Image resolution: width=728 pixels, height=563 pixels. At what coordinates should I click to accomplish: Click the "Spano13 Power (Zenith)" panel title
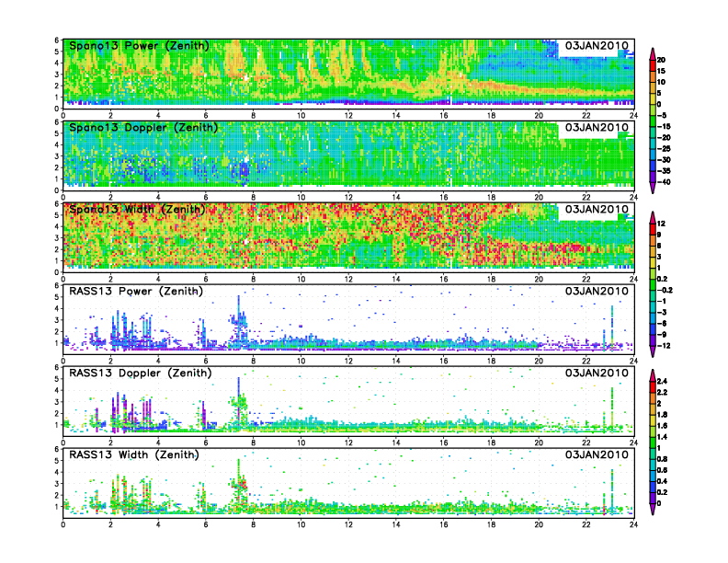point(139,46)
